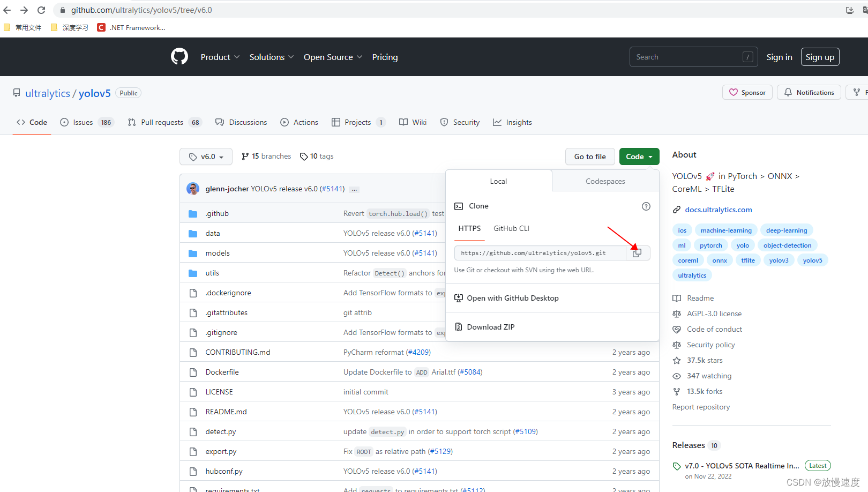Click the link icon beside docs.ultralytics.com
868x492 pixels.
tap(677, 210)
